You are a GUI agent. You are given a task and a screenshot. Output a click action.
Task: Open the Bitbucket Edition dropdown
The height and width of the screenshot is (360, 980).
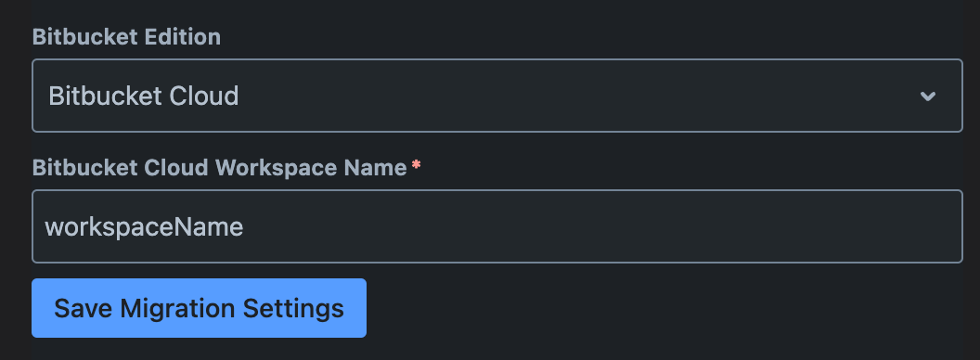pyautogui.click(x=496, y=96)
